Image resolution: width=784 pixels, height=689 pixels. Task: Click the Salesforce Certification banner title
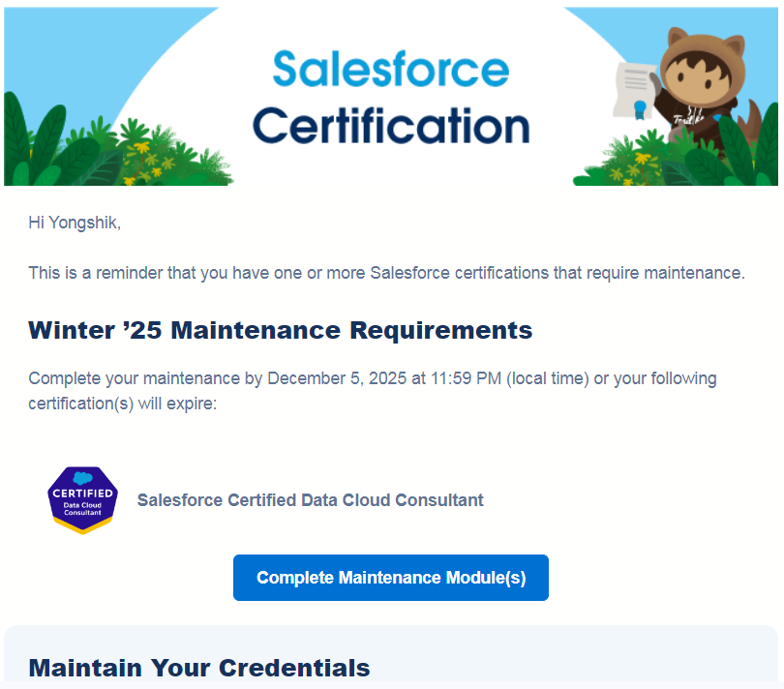[390, 97]
